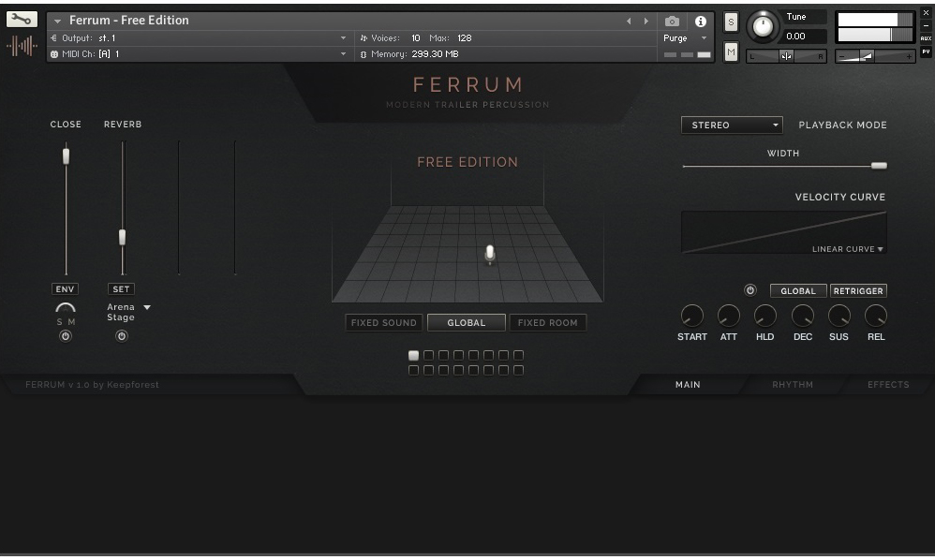Viewport: 935px width, 560px height.
Task: Toggle the envelope power button
Action: (750, 290)
